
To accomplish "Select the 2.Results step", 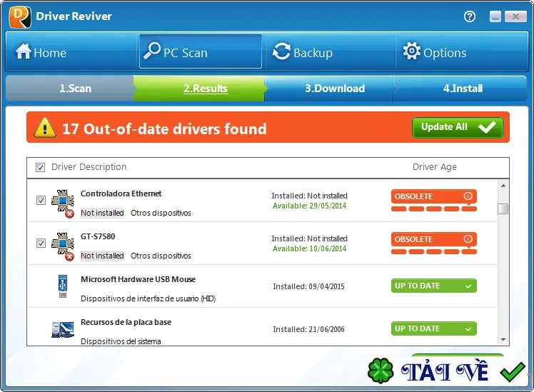I will tap(199, 89).
